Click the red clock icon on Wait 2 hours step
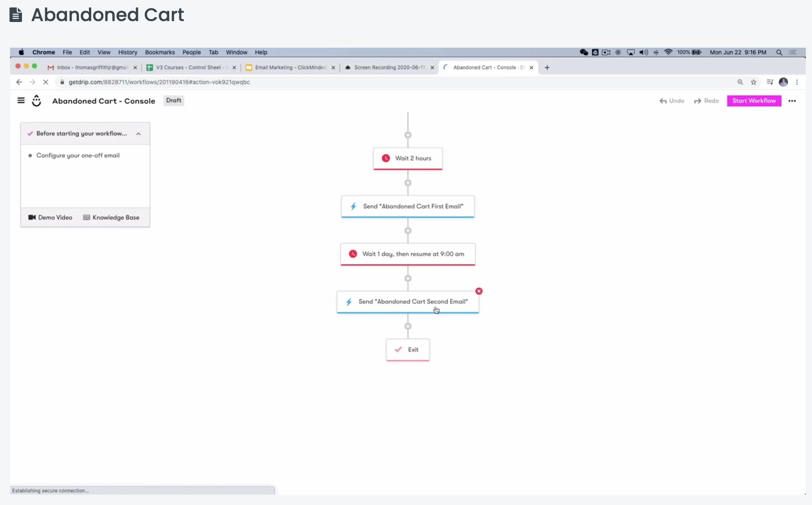Screen dimensions: 812x505 click(x=385, y=158)
